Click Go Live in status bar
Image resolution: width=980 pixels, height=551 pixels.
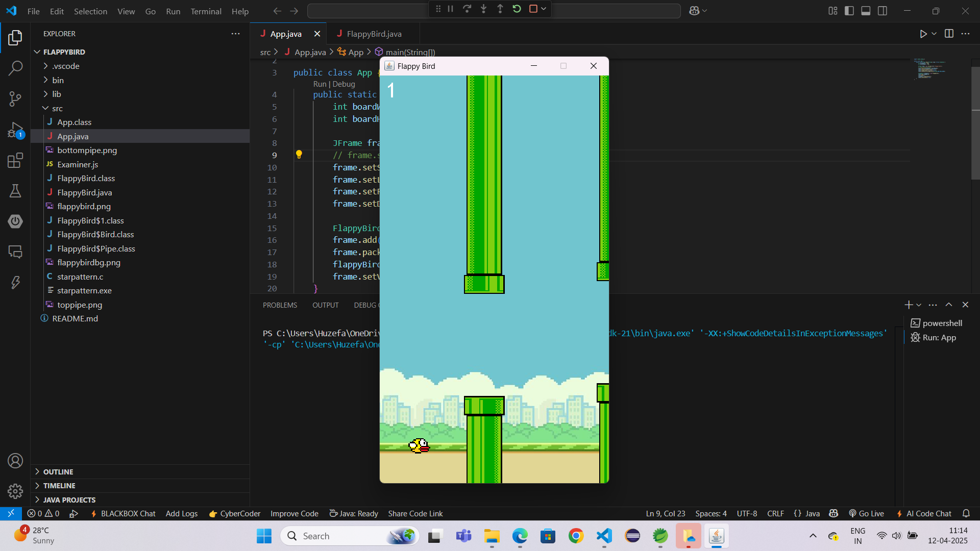tap(866, 514)
